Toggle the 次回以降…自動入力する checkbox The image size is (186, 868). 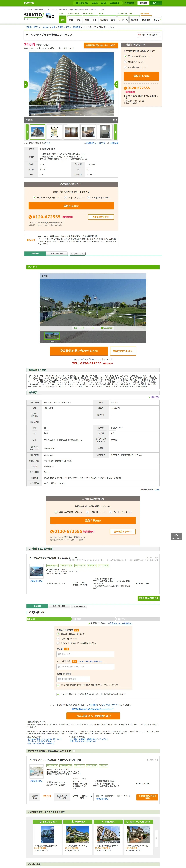pos(58,685)
